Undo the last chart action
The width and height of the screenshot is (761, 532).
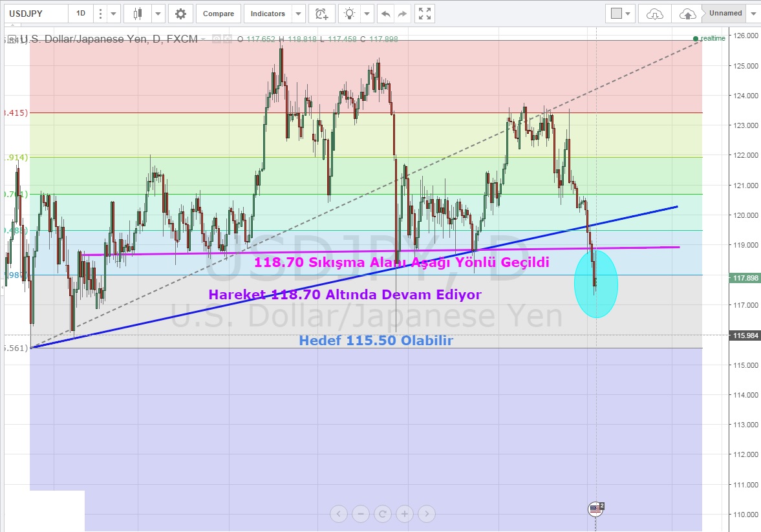tap(385, 14)
